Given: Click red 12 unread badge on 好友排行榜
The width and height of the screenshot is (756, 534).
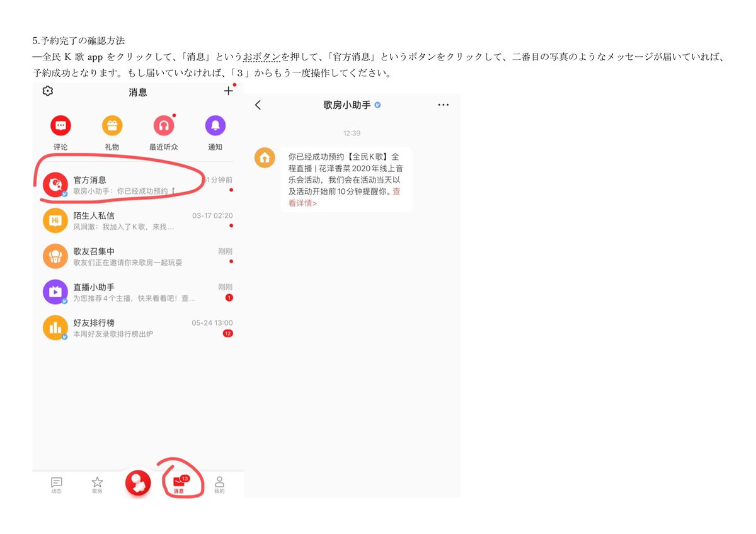Looking at the screenshot, I should pos(228,333).
